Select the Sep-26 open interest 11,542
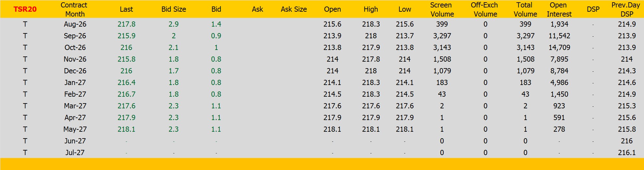This screenshot has width=644, height=170. click(x=559, y=36)
